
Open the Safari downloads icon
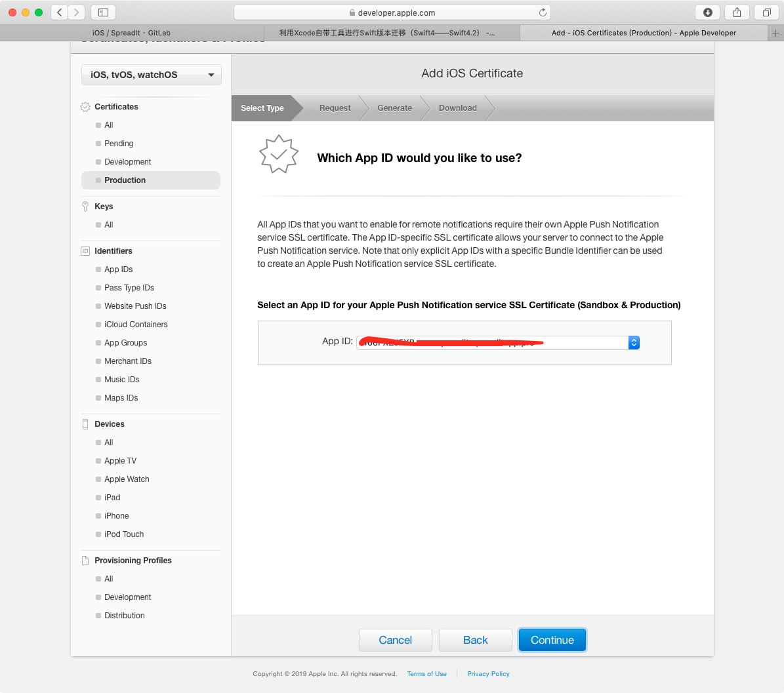(708, 12)
